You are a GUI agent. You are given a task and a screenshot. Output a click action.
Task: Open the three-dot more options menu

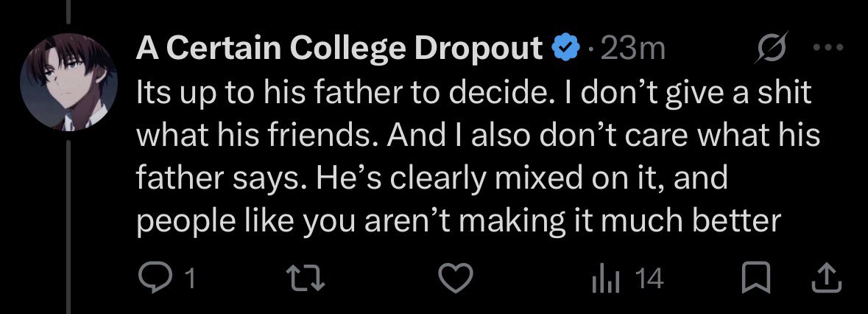tap(828, 48)
